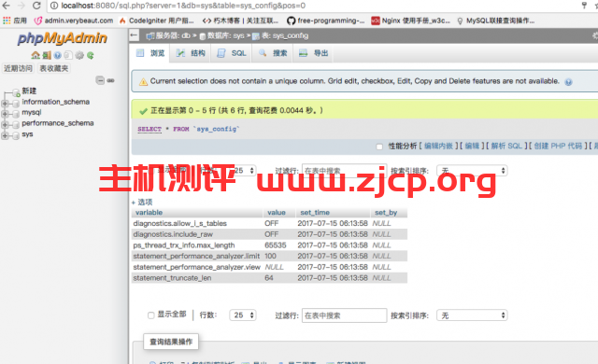
Task: Open navigation panel settings gear icon
Action: 79,56
